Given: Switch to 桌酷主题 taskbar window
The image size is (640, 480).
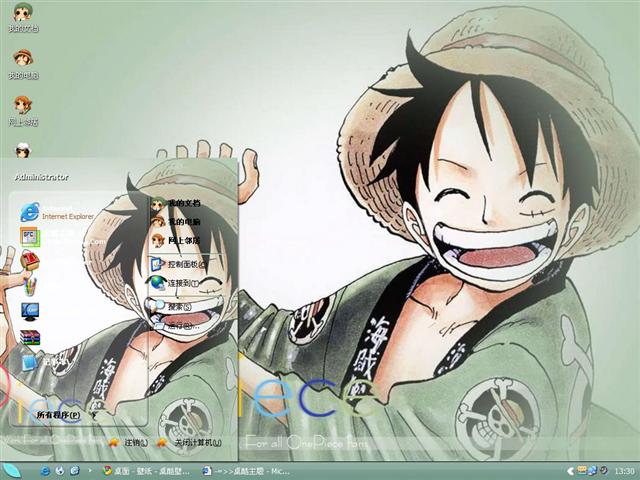Looking at the screenshot, I should point(247,471).
